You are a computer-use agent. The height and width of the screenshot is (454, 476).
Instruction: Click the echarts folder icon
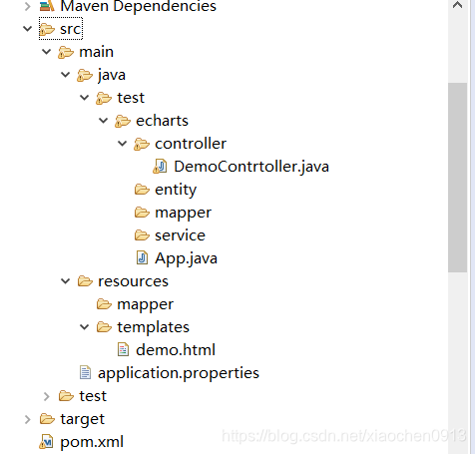(x=123, y=121)
